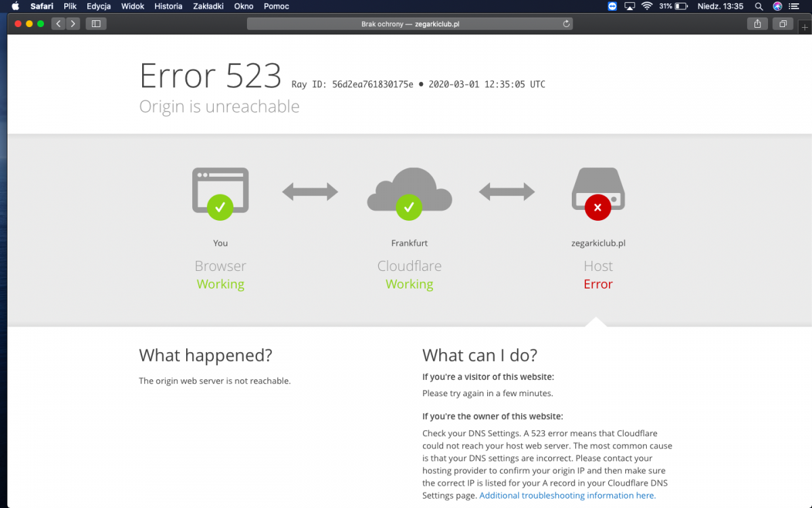
Task: Click the Safari back navigation arrow
Action: 58,24
